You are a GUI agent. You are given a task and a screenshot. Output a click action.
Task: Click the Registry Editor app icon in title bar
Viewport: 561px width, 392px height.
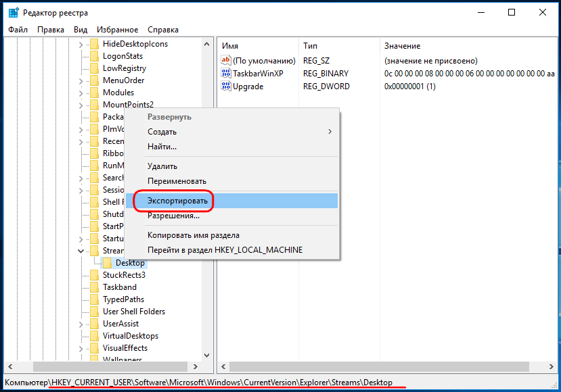(x=14, y=13)
